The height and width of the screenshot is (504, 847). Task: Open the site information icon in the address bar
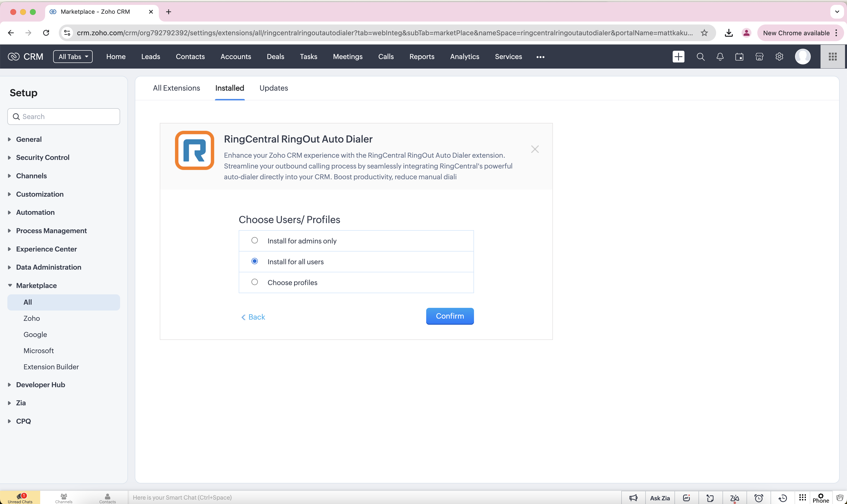click(x=67, y=33)
